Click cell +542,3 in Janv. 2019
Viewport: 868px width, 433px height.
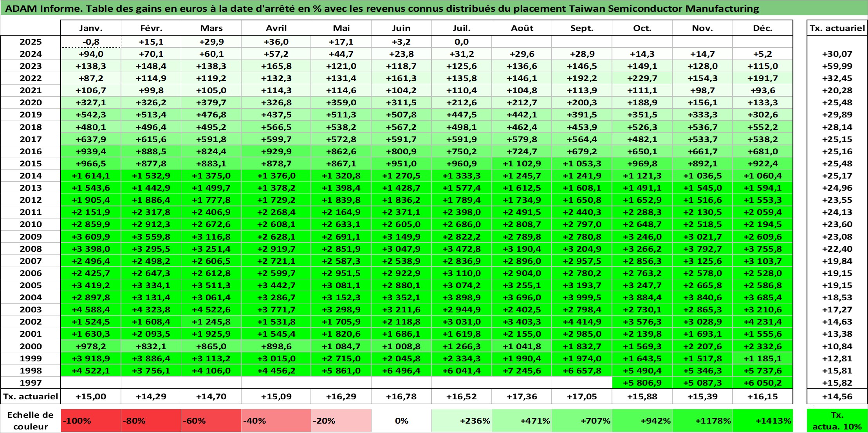tap(91, 115)
